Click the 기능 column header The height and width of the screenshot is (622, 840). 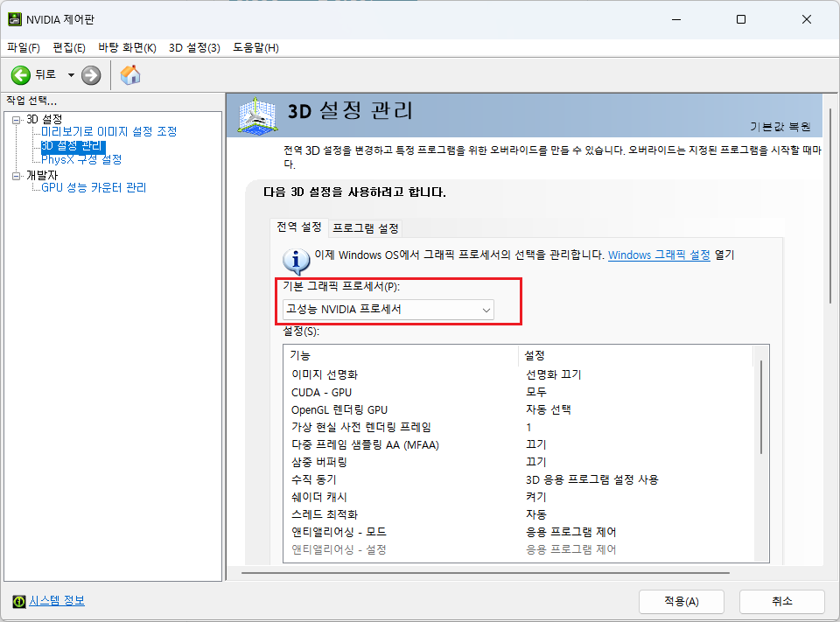(402, 355)
